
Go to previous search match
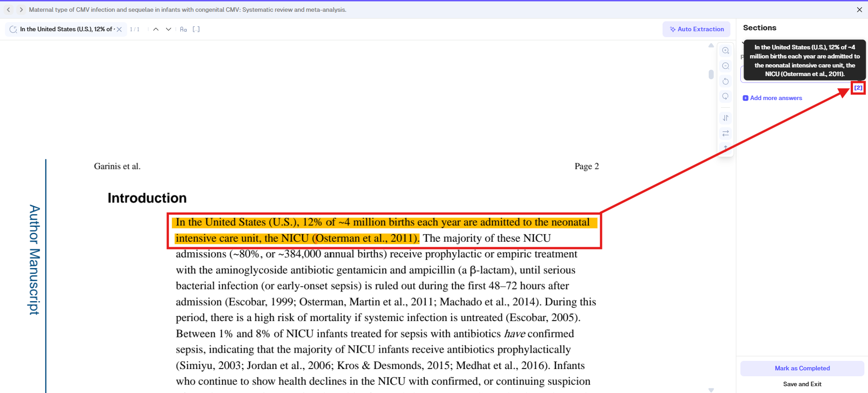156,29
